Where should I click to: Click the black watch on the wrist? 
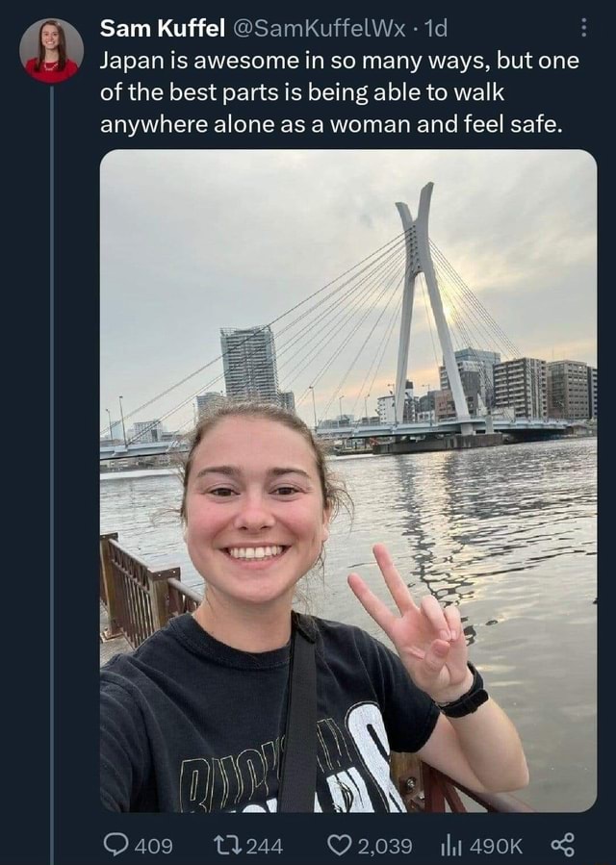[x=465, y=698]
